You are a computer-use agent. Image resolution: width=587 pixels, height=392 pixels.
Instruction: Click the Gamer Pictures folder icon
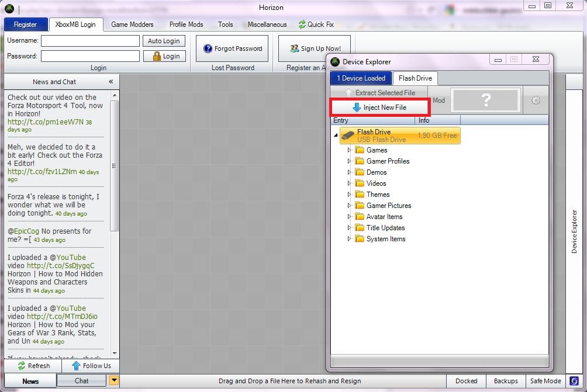click(x=360, y=206)
